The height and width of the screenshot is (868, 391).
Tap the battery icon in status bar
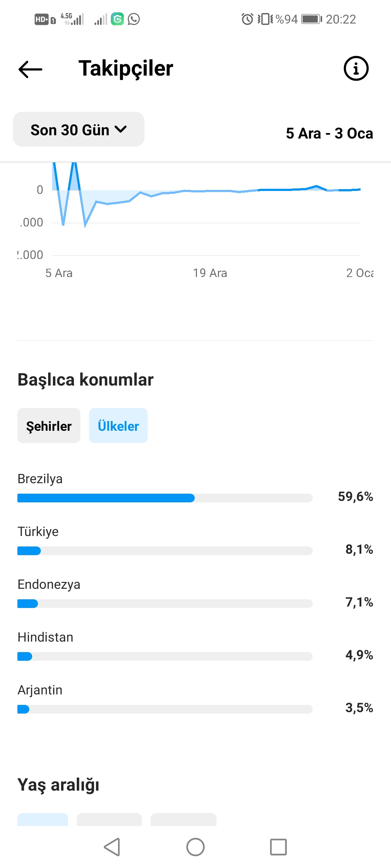(312, 19)
